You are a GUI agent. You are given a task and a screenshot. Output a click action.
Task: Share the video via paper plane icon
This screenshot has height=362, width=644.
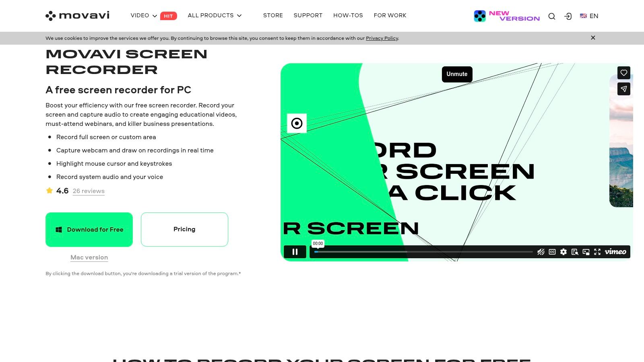coord(624,89)
